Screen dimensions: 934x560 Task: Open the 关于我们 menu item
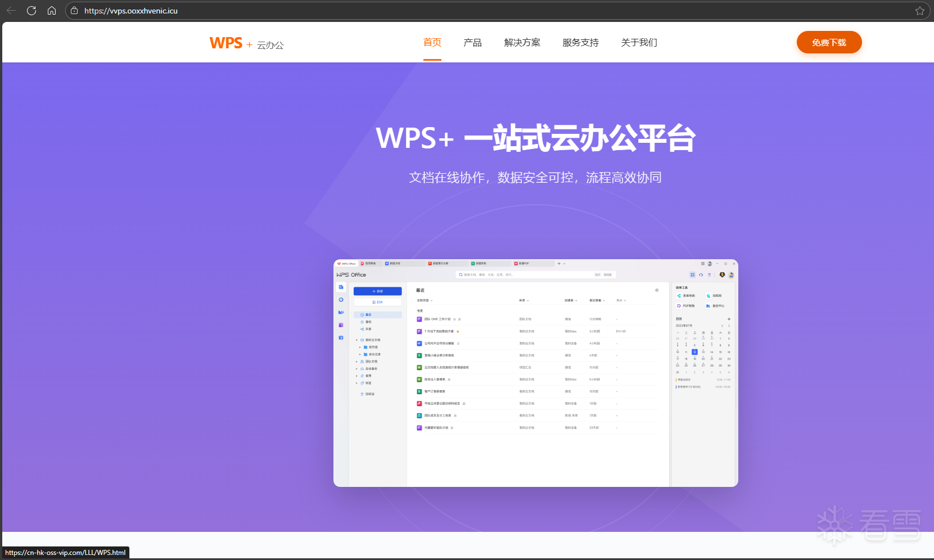639,43
